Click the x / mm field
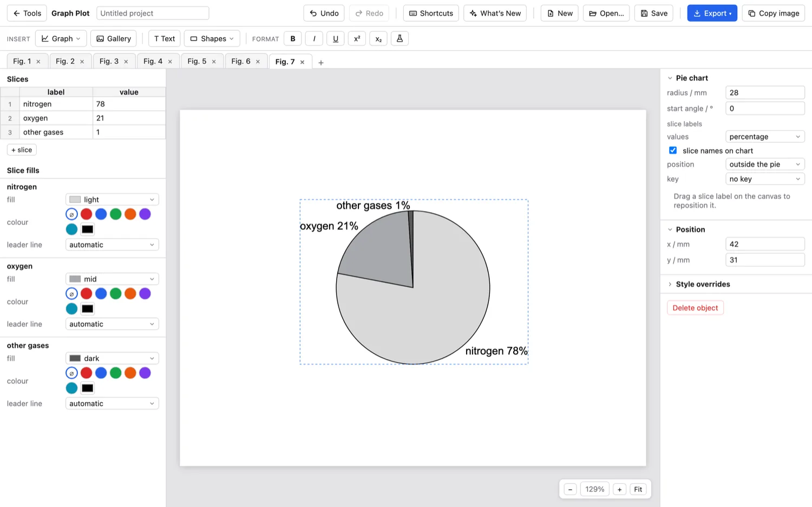The width and height of the screenshot is (812, 507). coord(765,244)
